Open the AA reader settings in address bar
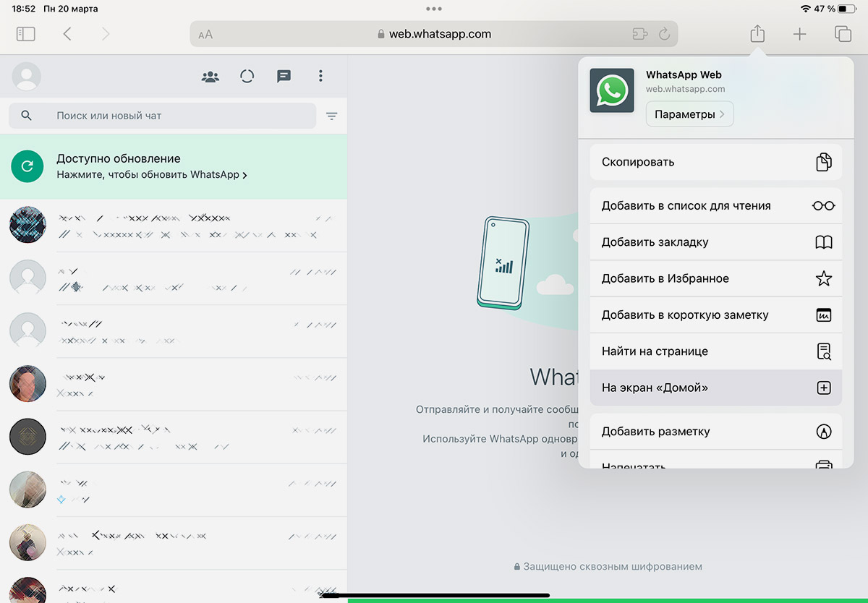Screen dimensions: 868x603 205,34
